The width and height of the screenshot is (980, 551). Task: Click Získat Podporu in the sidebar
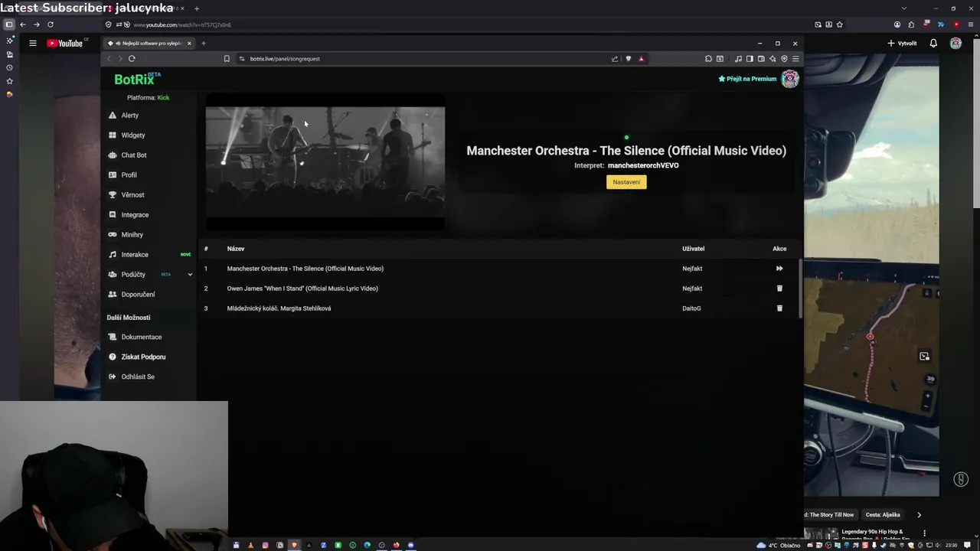coord(143,357)
